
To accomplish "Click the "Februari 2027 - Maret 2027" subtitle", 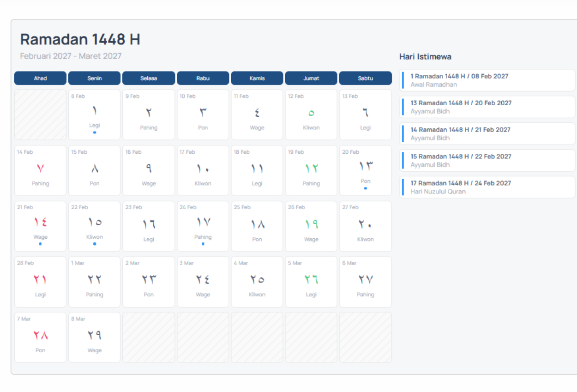I will [x=71, y=56].
